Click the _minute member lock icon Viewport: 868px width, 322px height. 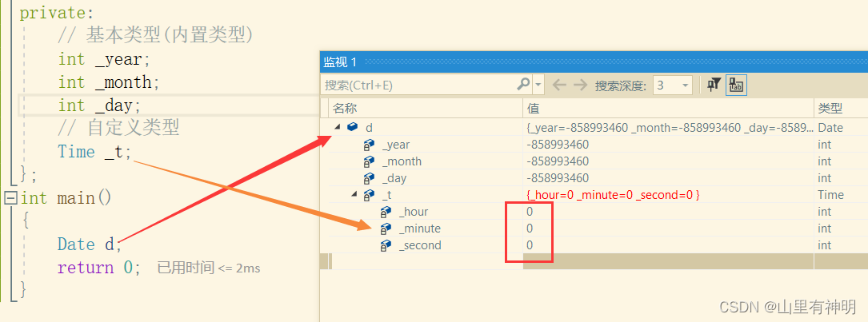pos(386,229)
